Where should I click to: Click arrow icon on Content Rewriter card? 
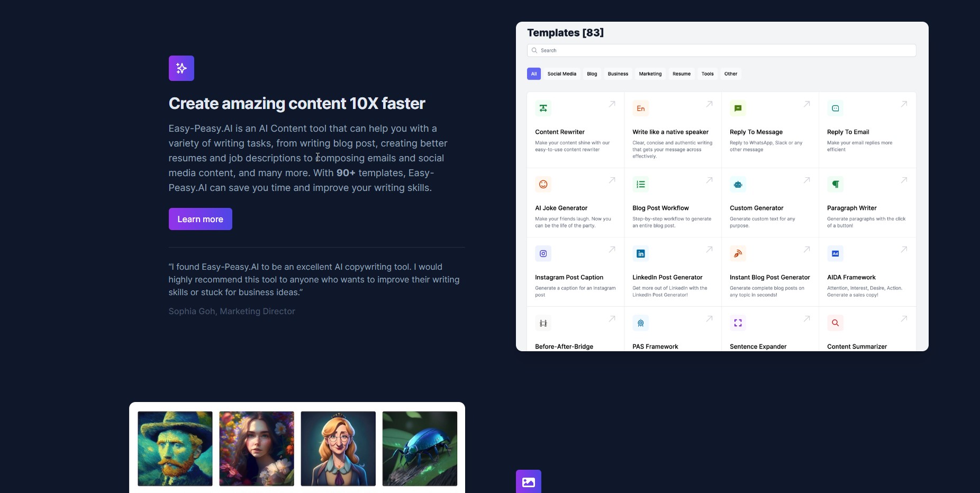click(x=612, y=104)
